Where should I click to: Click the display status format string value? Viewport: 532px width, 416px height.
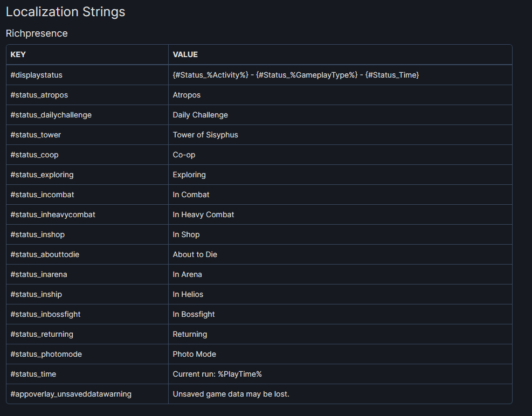point(295,75)
